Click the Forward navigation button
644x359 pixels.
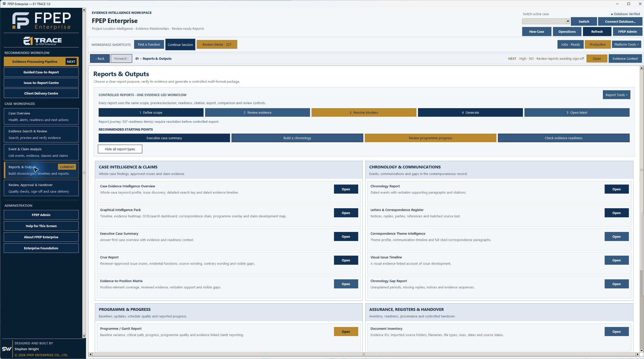coord(121,58)
